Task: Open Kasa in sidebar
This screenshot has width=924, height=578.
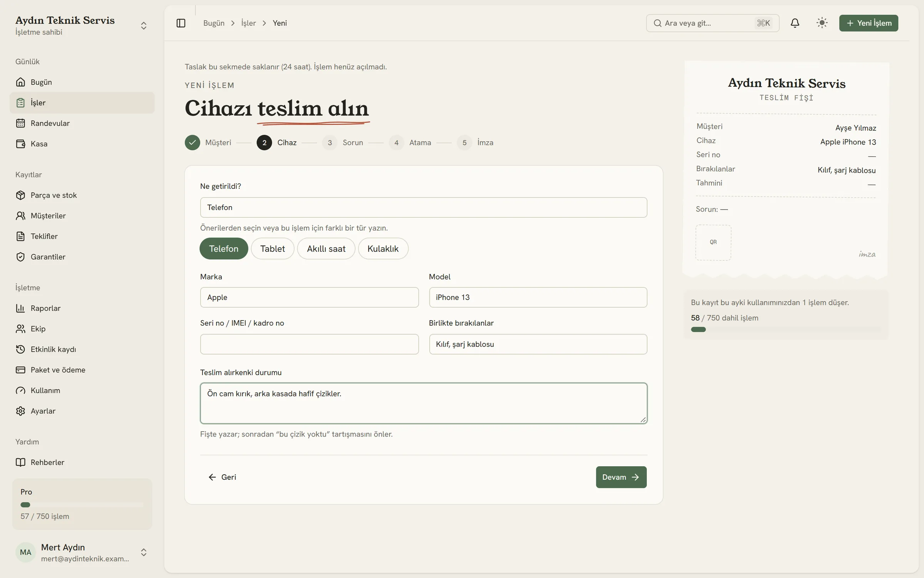Action: [82, 144]
